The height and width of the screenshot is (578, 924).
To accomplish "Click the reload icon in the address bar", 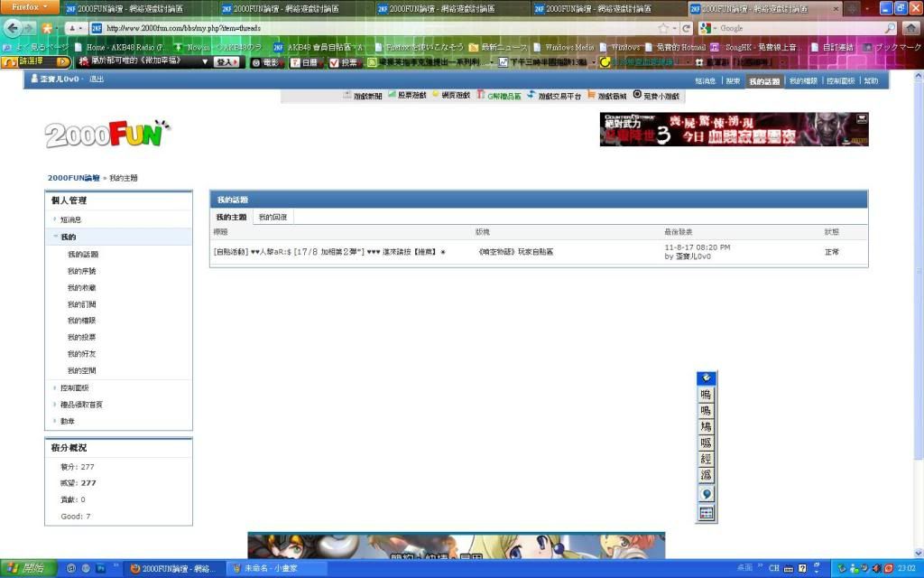I will click(x=687, y=28).
